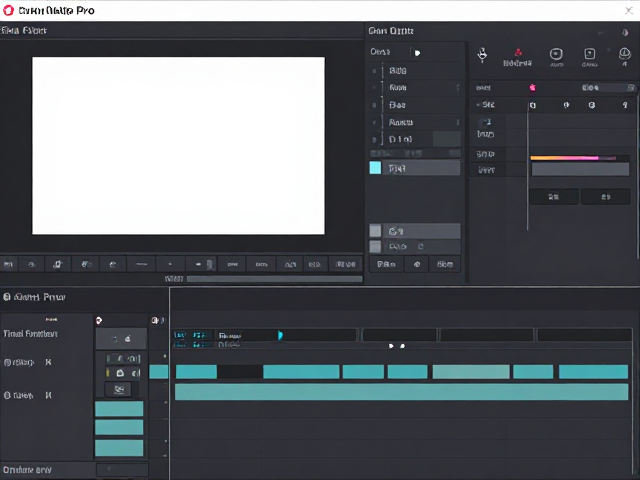
Task: Click the gray button with two icons above the track controls
Action: [x=121, y=339]
